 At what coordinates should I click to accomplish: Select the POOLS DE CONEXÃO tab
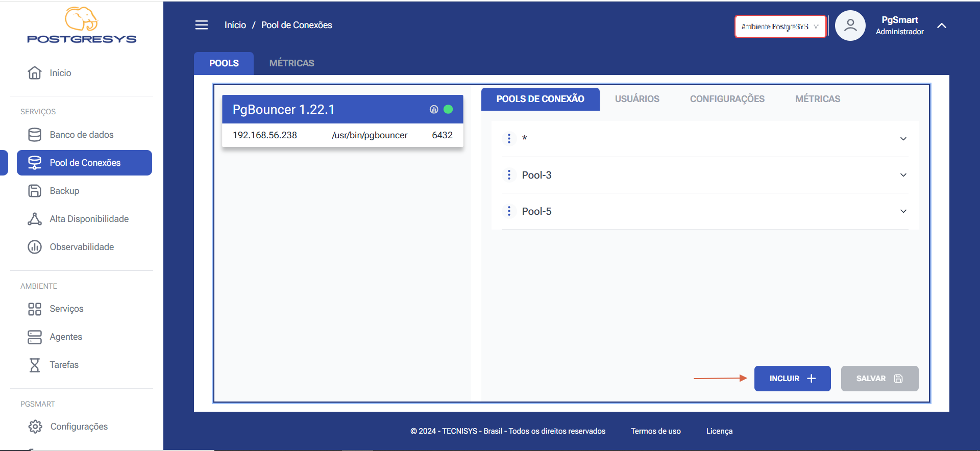pos(541,99)
